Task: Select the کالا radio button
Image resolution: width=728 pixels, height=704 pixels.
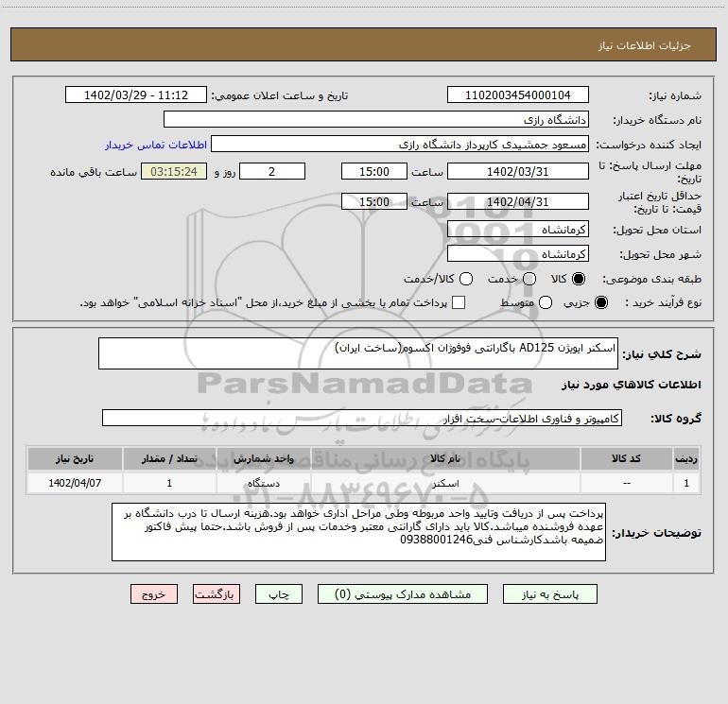Action: pos(579,279)
